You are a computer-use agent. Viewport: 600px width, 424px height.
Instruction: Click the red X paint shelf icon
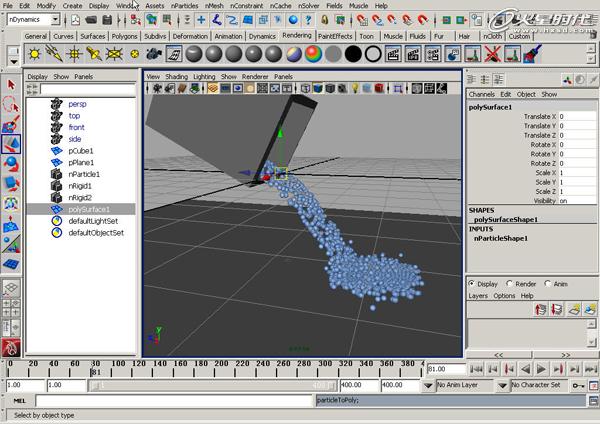pyautogui.click(x=492, y=54)
